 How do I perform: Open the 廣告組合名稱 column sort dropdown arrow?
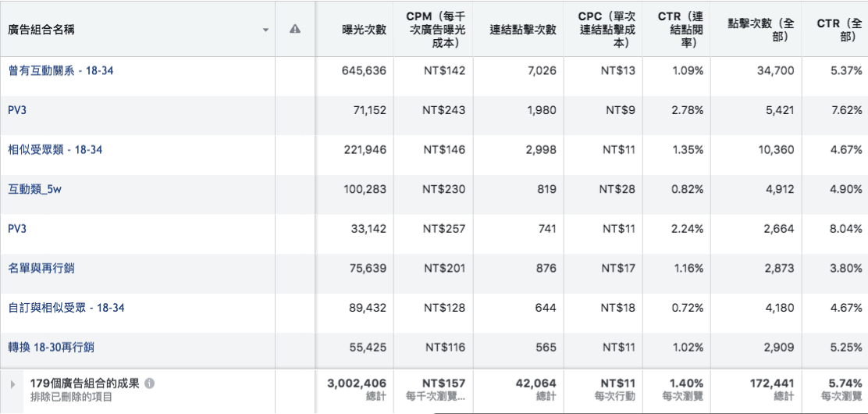click(x=265, y=30)
